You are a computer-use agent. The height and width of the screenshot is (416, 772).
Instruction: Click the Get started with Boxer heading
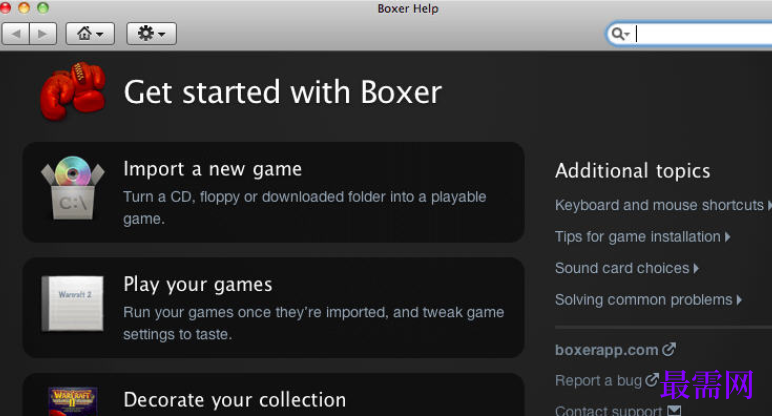click(x=283, y=92)
